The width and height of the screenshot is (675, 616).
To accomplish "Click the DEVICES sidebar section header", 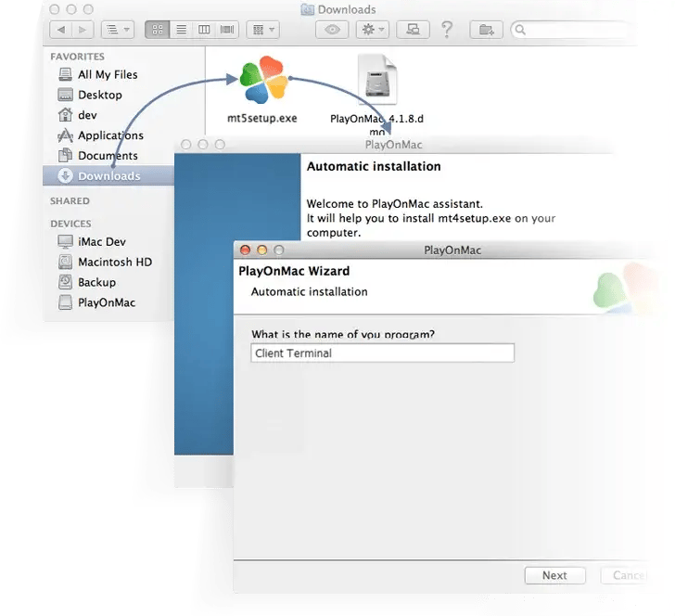I will tap(70, 224).
